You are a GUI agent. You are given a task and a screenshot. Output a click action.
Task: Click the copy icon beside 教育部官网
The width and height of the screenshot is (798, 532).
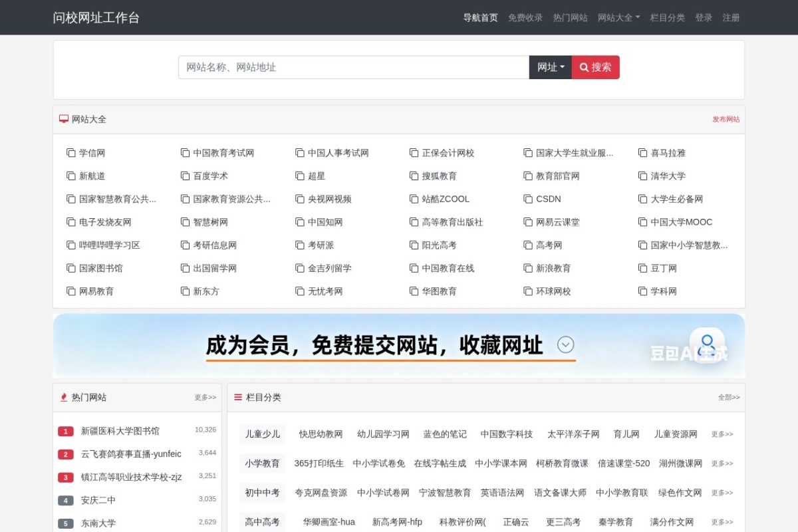click(x=529, y=176)
